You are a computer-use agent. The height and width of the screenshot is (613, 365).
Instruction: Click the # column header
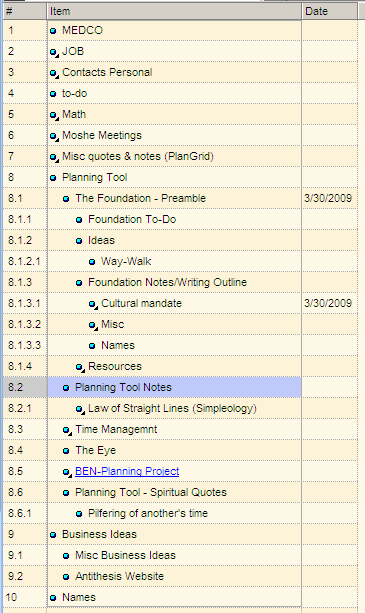[x=25, y=11]
